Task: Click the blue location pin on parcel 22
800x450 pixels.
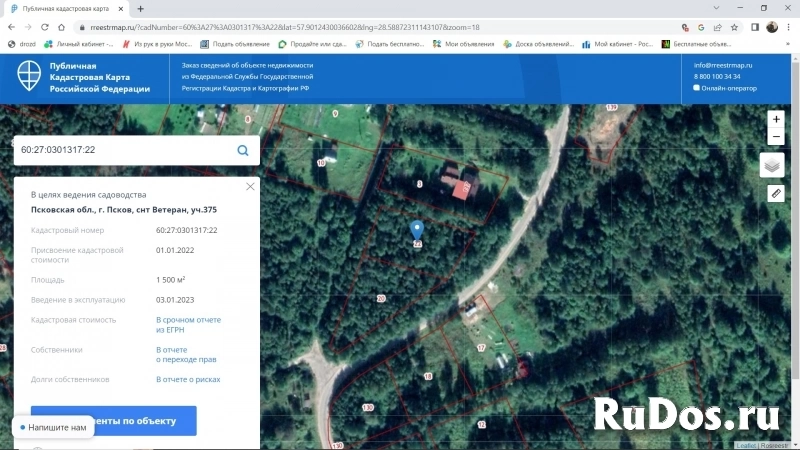Action: 417,231
